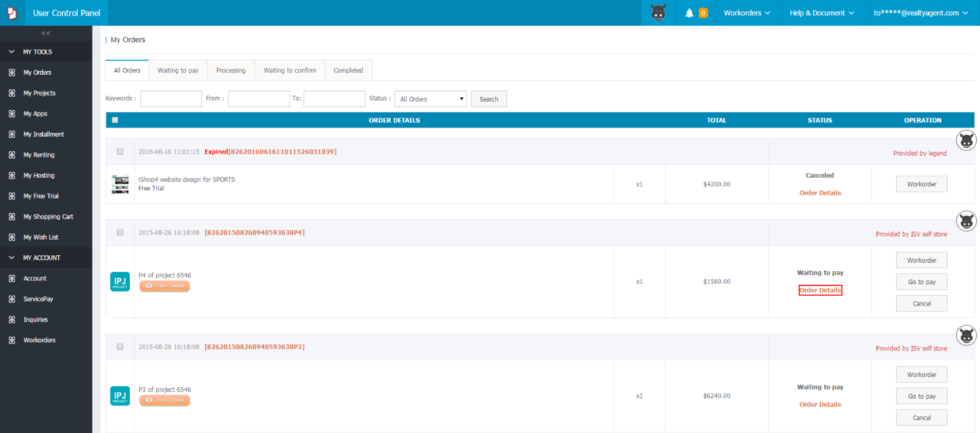Click order number ending 38P3
The image size is (980, 433).
tap(255, 347)
